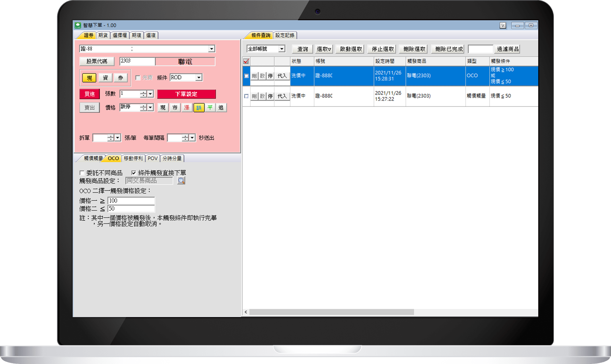Select the 現 (cash) trade type button
Viewport: 611px width, 364px height.
click(x=90, y=78)
